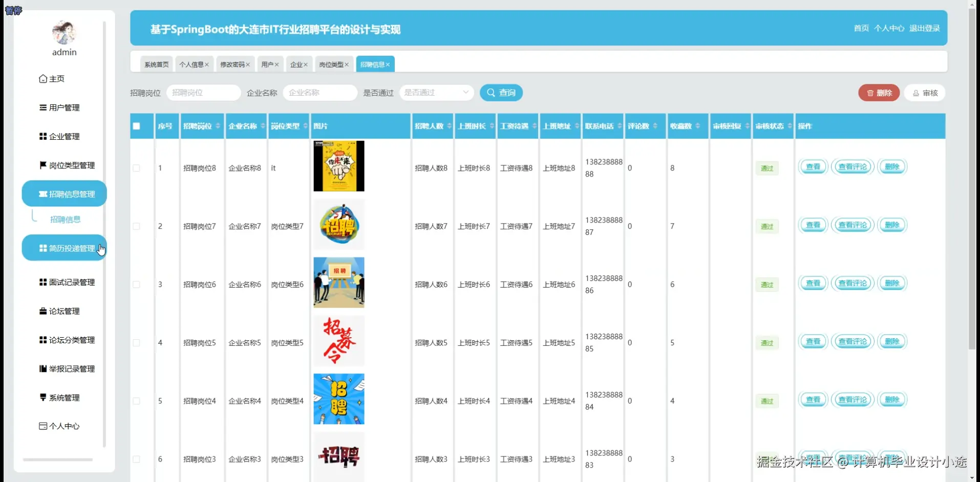Open the 招聘岗位7 row image

tap(339, 224)
